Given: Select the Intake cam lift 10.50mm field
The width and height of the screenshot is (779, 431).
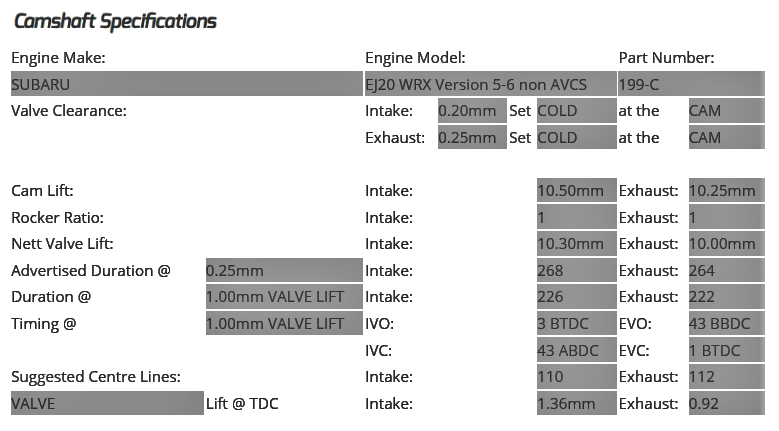Looking at the screenshot, I should coord(576,190).
